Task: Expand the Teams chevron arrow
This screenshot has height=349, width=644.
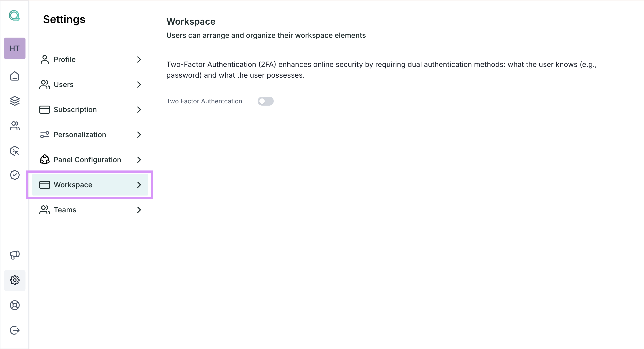Action: (x=139, y=210)
